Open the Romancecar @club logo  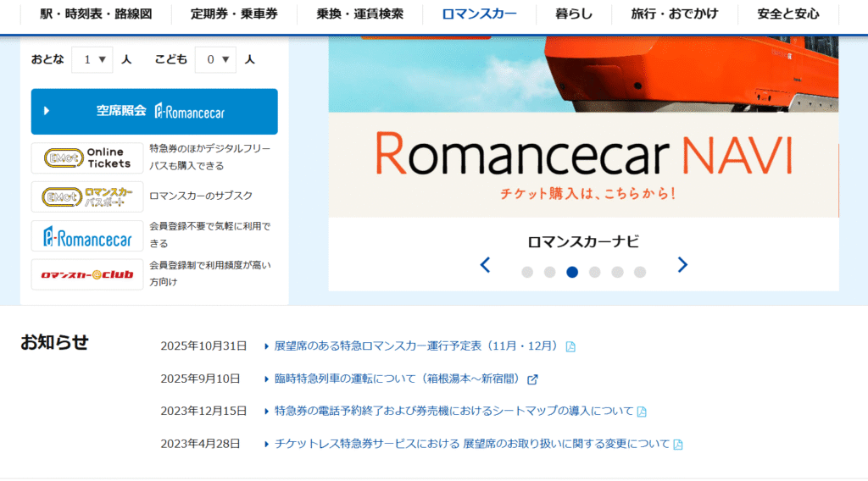[87, 274]
